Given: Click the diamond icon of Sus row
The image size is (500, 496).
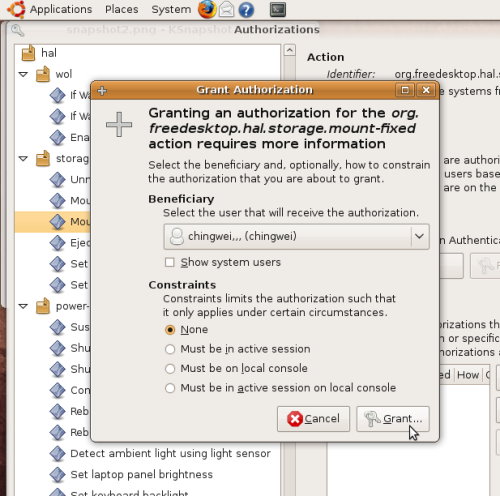Looking at the screenshot, I should click(x=57, y=327).
